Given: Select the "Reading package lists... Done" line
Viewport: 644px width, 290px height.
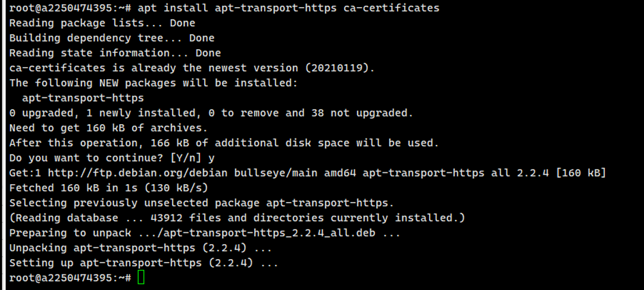Looking at the screenshot, I should 102,23.
